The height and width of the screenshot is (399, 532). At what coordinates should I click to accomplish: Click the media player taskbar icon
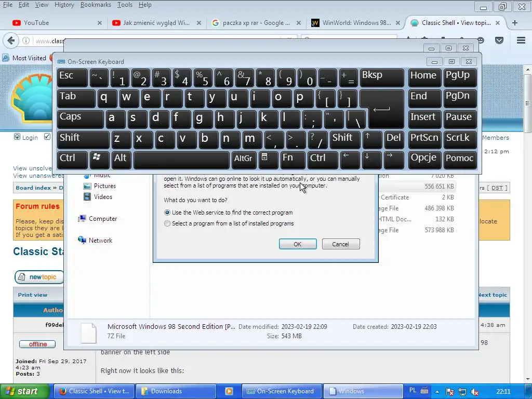(229, 391)
